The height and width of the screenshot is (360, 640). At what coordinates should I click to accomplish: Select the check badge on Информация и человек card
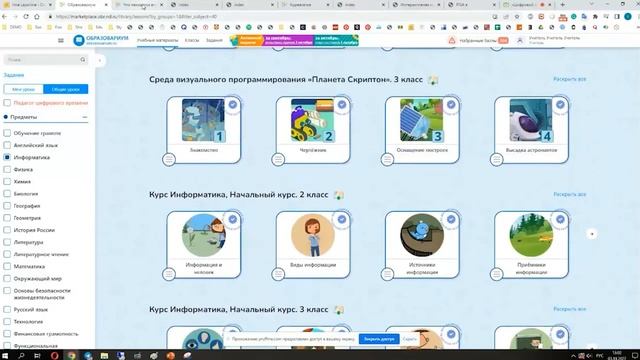233,219
